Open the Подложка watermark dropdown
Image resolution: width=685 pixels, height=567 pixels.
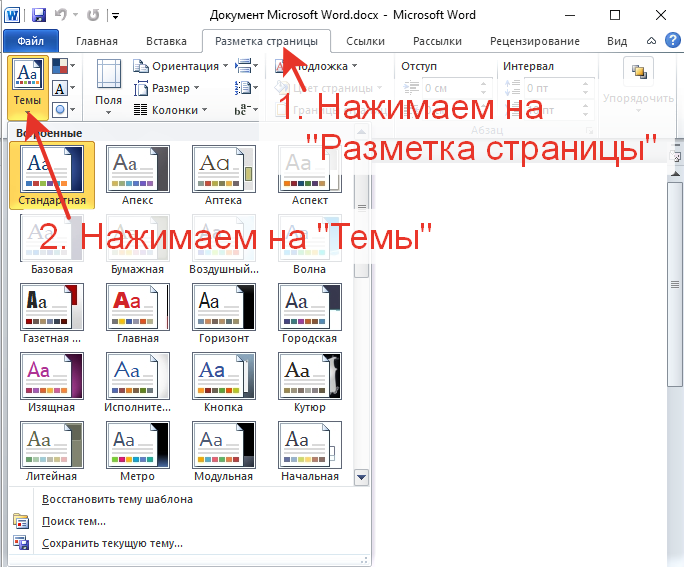tap(316, 66)
